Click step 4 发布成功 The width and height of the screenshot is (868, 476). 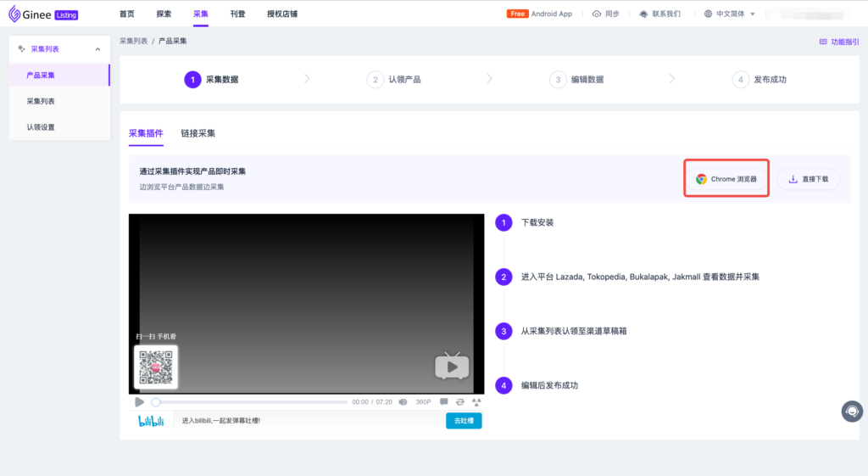(759, 80)
